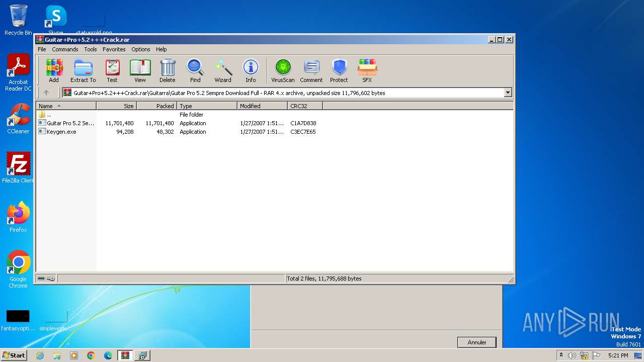Click the taskbar clock 5:21 PM
This screenshot has height=362, width=644.
618,355
